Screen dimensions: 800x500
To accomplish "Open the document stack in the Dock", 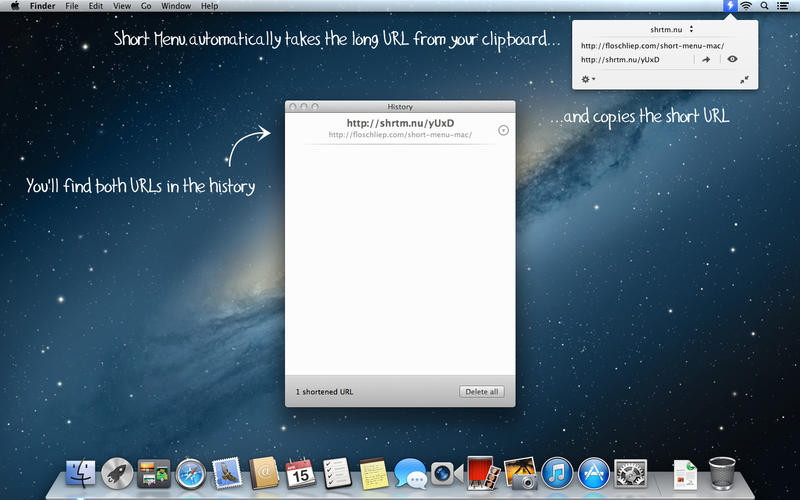I will click(685, 474).
